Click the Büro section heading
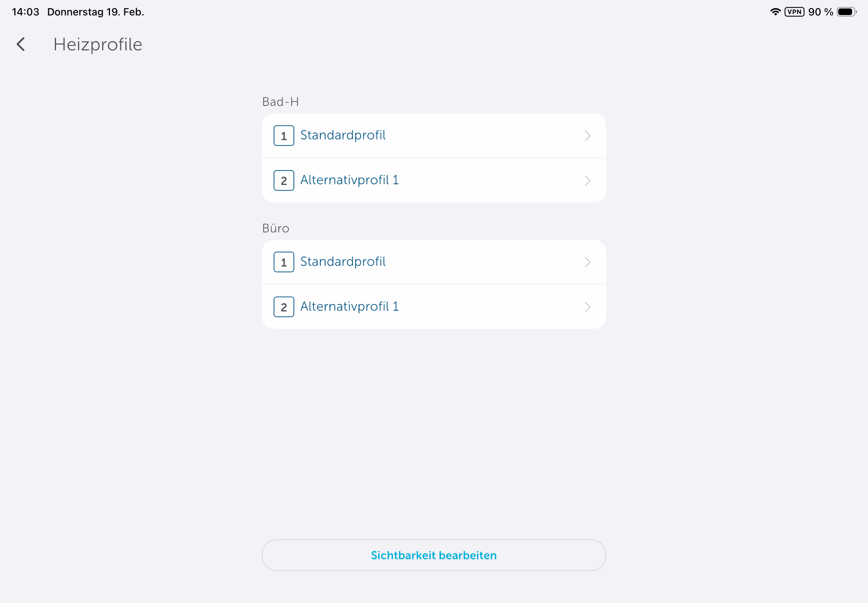Screen dimensions: 868x603 [275, 229]
